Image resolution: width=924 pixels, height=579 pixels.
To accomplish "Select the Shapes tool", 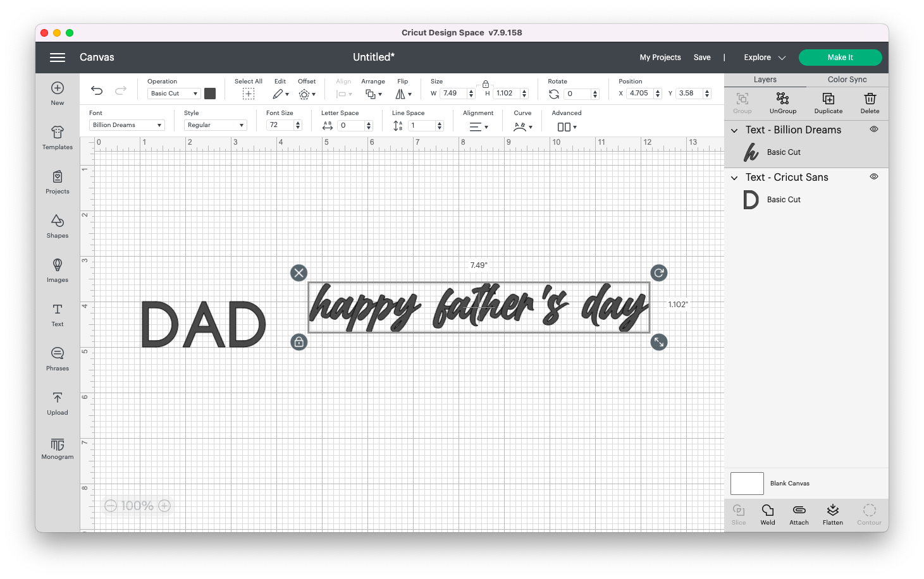I will pos(57,228).
